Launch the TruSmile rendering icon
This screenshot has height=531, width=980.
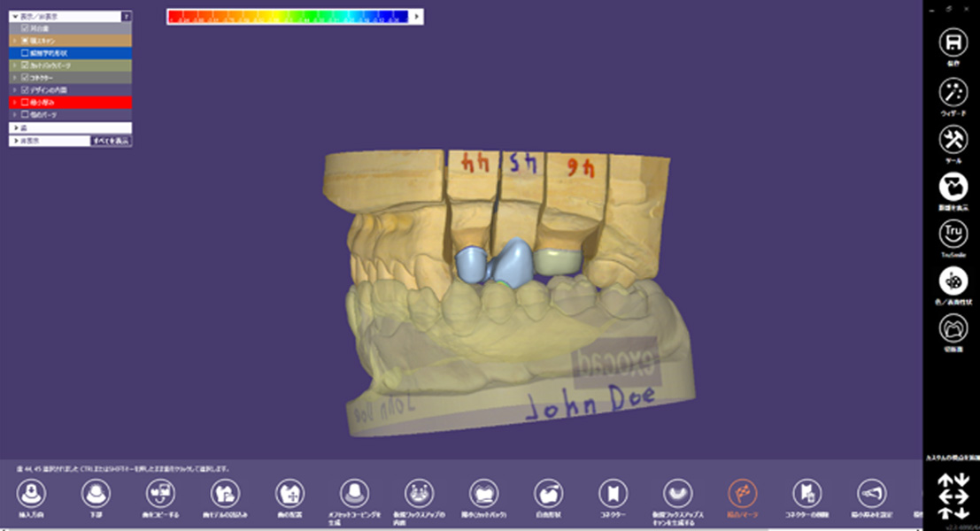tap(953, 234)
